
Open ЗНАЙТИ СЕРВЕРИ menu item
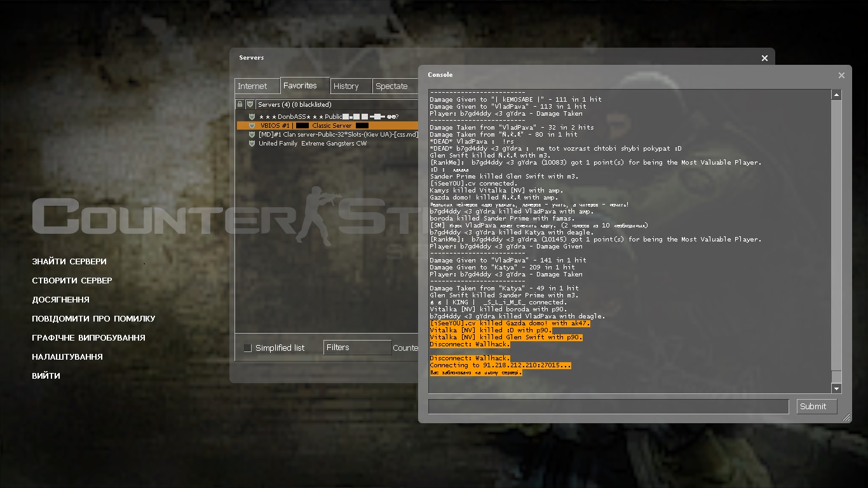(x=69, y=261)
